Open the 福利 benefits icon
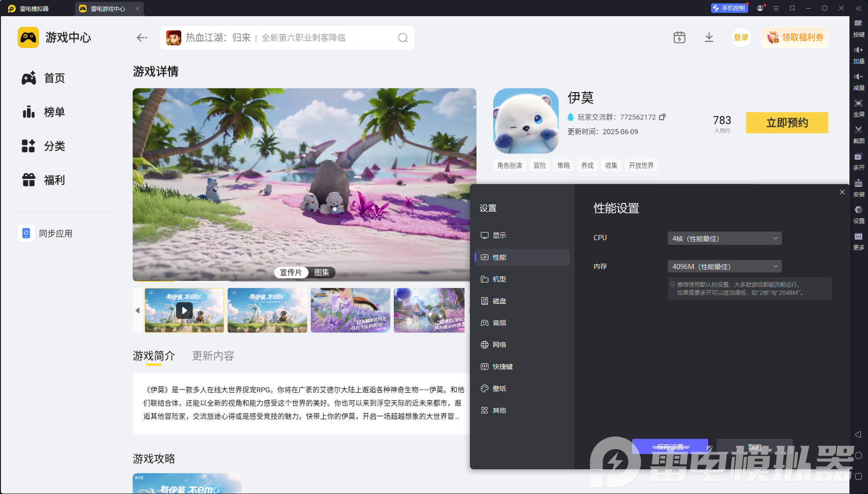Screen dimensions: 868x494 pyautogui.click(x=29, y=180)
